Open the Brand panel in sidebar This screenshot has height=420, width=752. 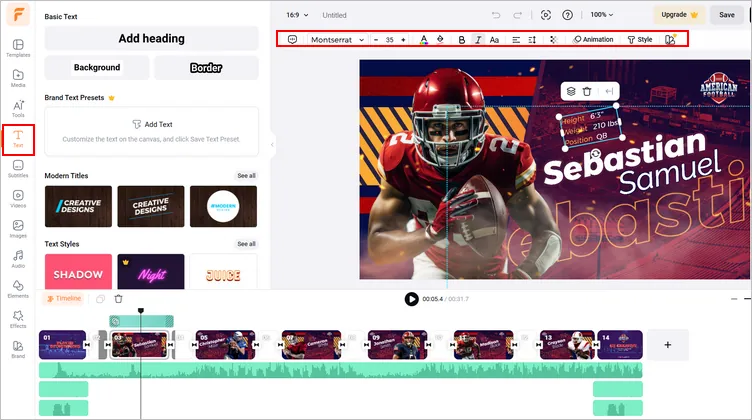[x=18, y=350]
